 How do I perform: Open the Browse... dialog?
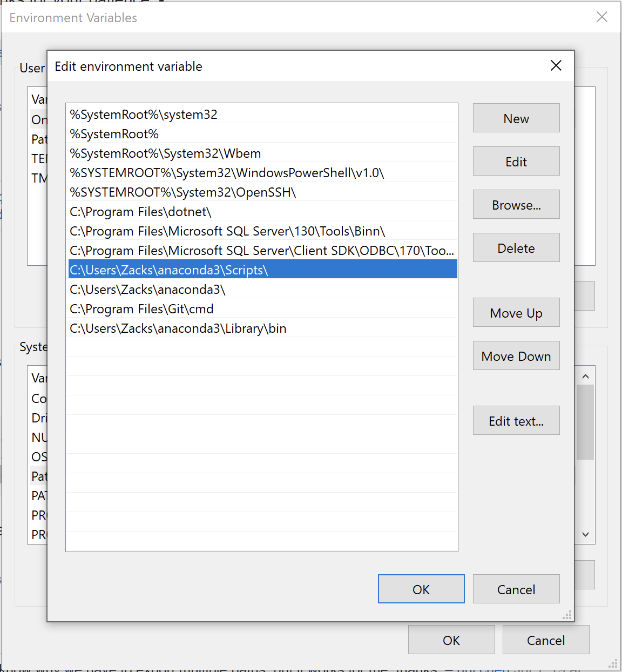coord(516,204)
